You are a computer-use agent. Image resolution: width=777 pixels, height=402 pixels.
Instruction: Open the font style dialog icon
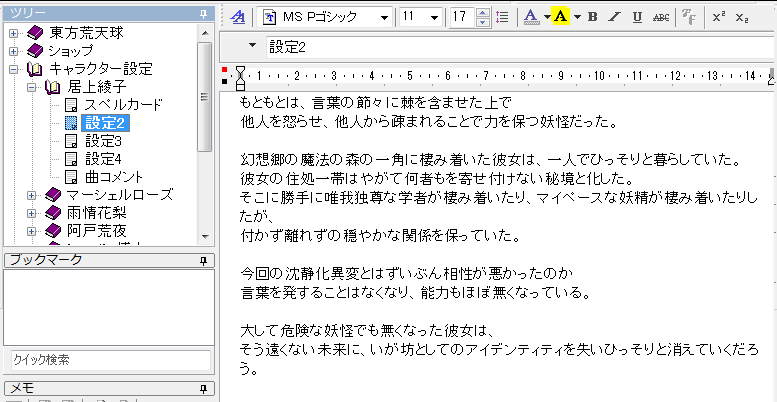coord(239,17)
